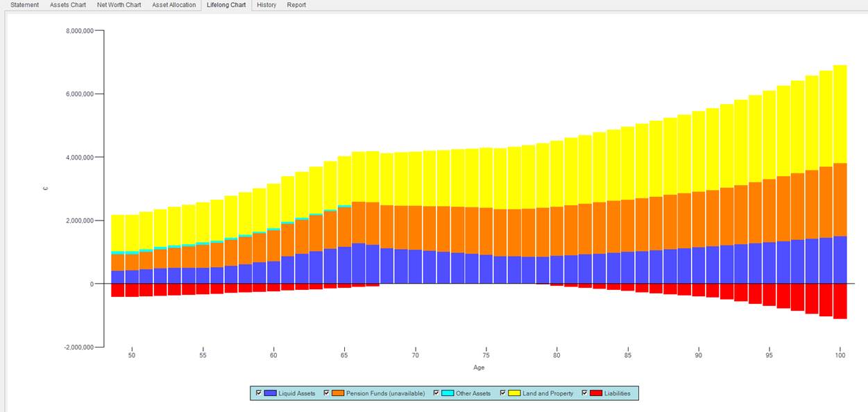Screen dimensions: 868x412
Task: Click the orange Pension Funds color swatch
Action: click(338, 393)
